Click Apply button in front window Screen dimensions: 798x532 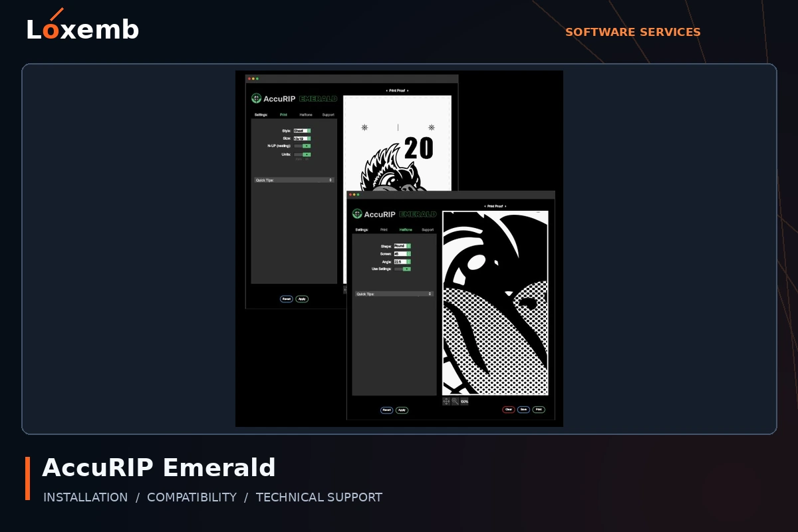(402, 410)
